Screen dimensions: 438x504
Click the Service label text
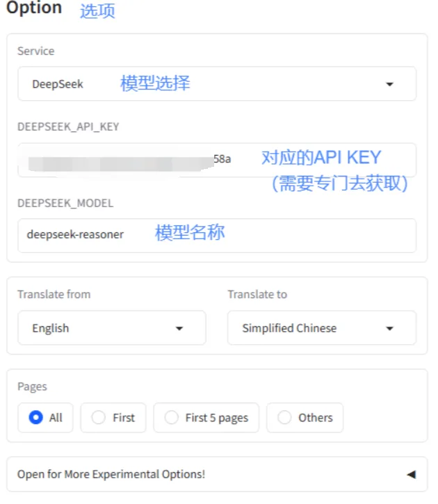pyautogui.click(x=36, y=51)
